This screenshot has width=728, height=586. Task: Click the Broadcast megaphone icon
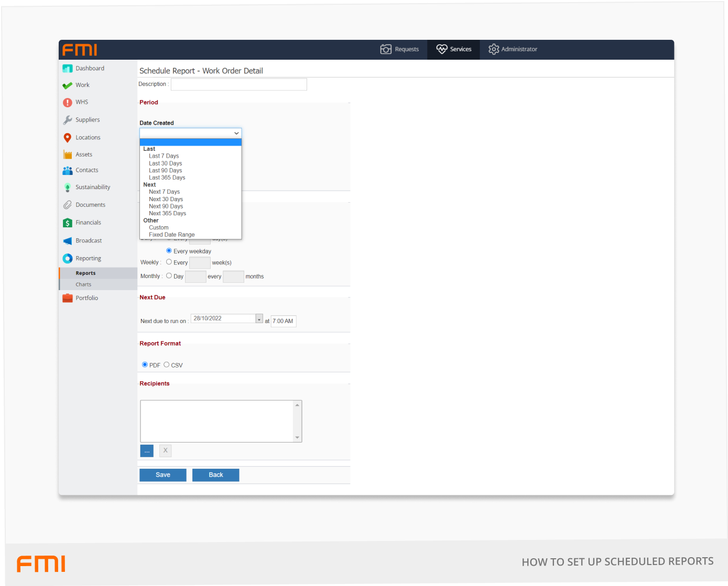67,241
